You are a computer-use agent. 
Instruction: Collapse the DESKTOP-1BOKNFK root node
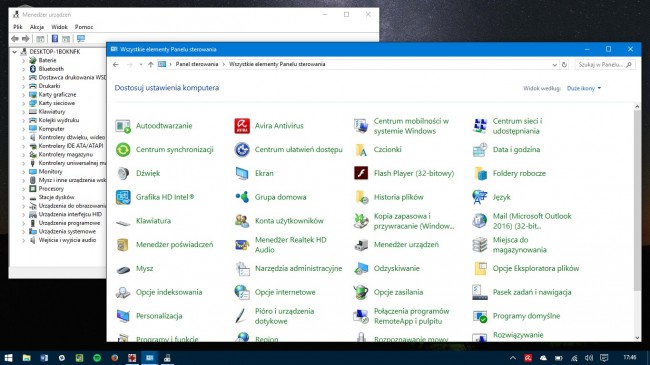tap(15, 52)
